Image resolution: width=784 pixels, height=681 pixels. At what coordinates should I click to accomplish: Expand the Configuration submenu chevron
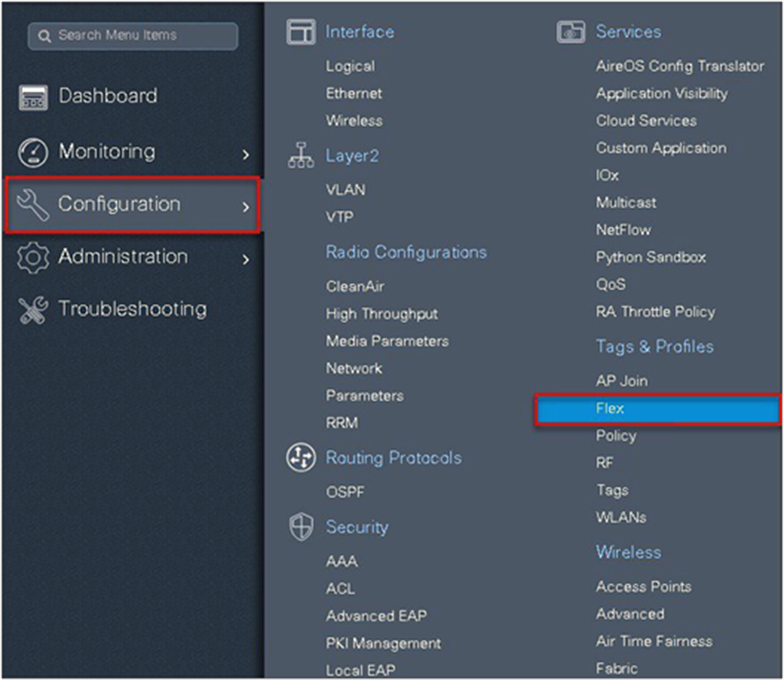point(245,207)
